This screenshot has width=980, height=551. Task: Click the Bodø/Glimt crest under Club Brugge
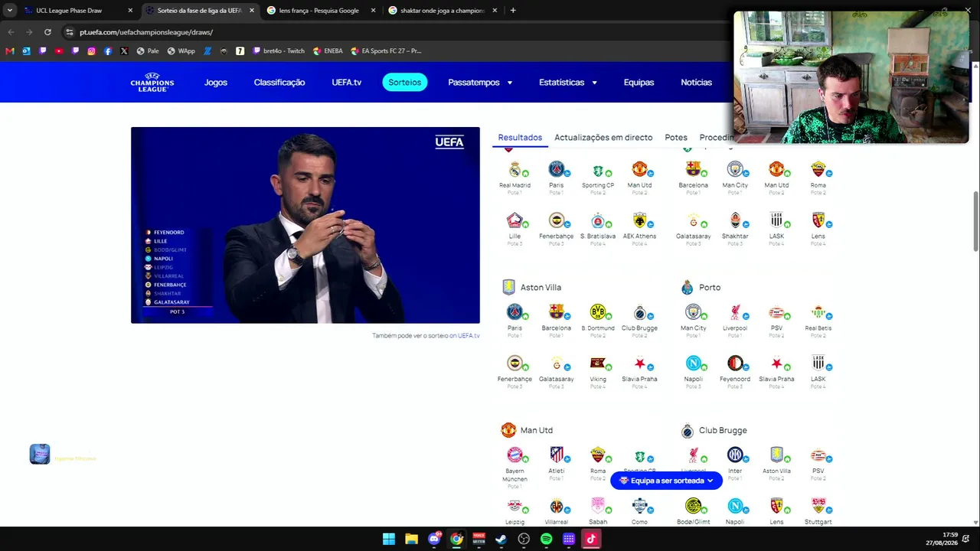(693, 506)
